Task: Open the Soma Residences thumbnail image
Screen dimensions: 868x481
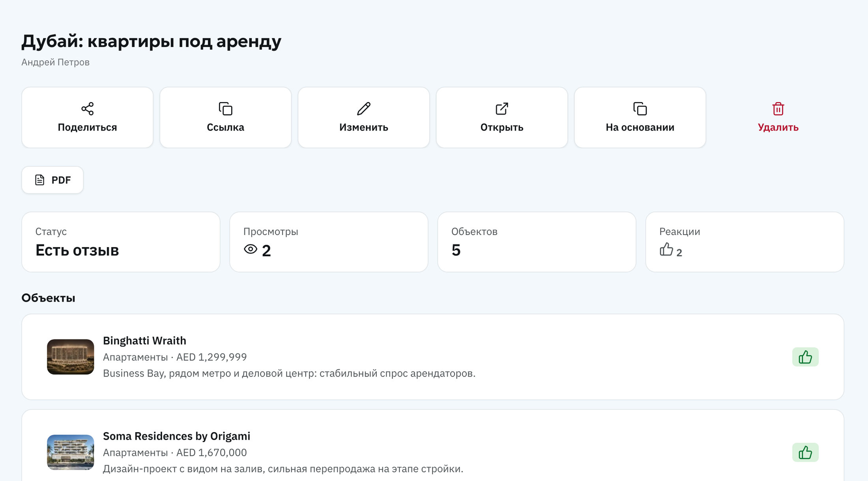Action: coord(70,452)
